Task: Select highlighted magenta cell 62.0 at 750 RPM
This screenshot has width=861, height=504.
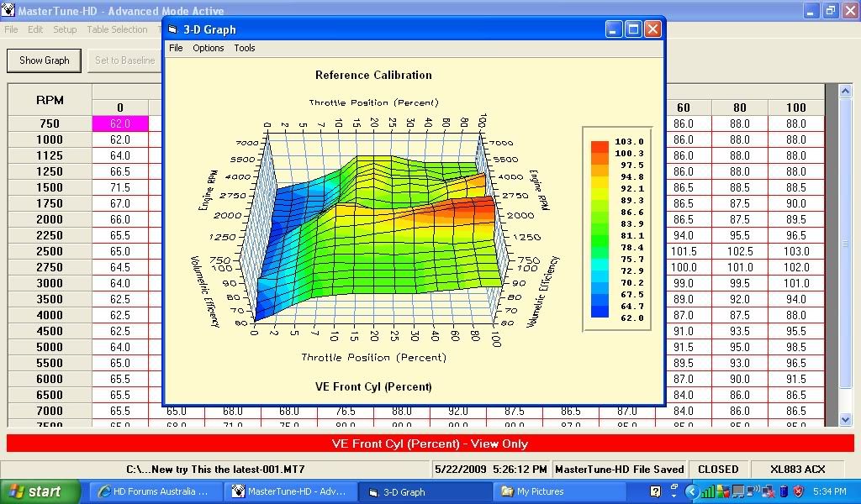Action: [120, 124]
